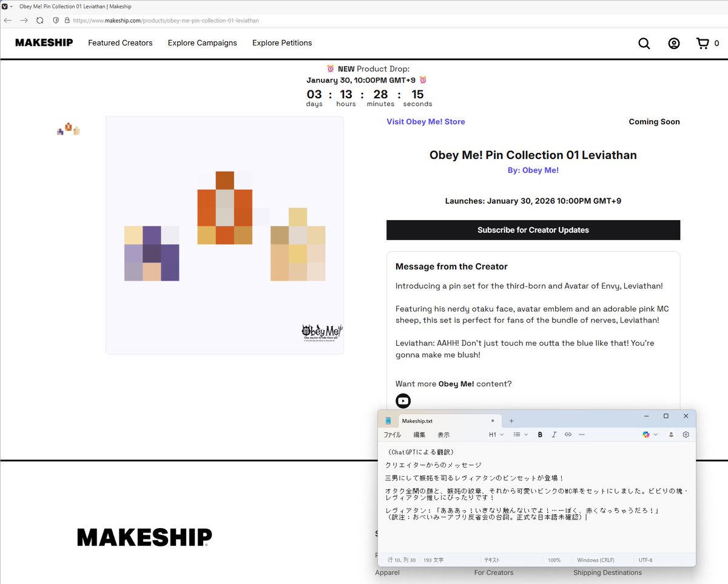Follow the Visit Obey Me! Store link
This screenshot has height=584, width=728.
tap(426, 121)
